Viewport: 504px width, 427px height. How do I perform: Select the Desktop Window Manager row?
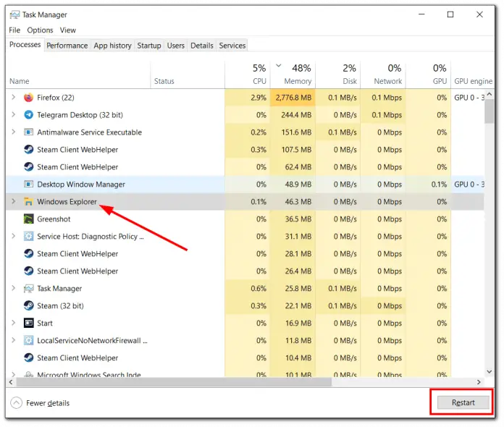[x=245, y=184]
